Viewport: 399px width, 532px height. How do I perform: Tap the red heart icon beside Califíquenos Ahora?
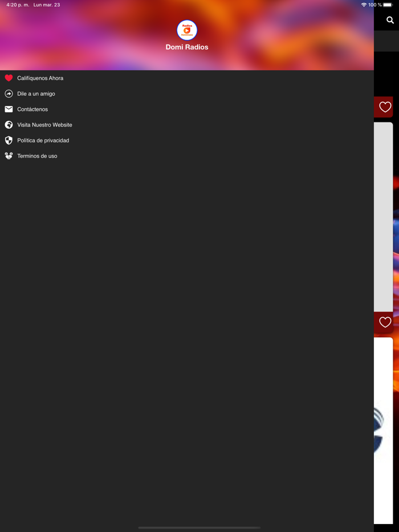[x=9, y=78]
